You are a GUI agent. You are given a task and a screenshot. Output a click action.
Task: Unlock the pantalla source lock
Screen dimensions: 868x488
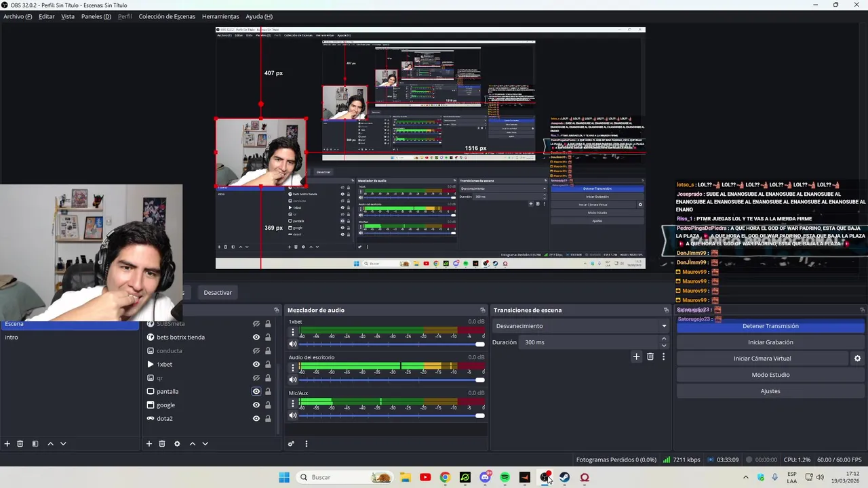(268, 391)
